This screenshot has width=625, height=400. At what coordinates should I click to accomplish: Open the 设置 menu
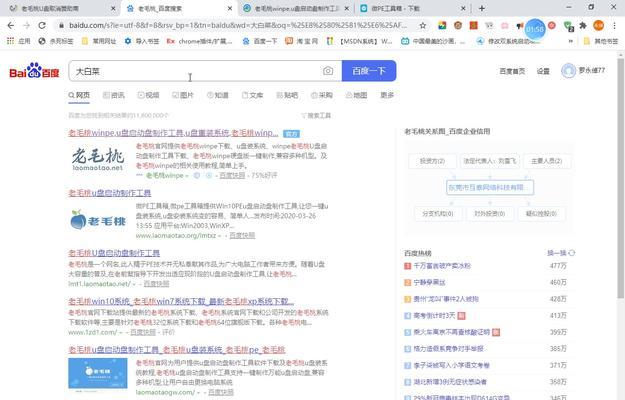[543, 71]
